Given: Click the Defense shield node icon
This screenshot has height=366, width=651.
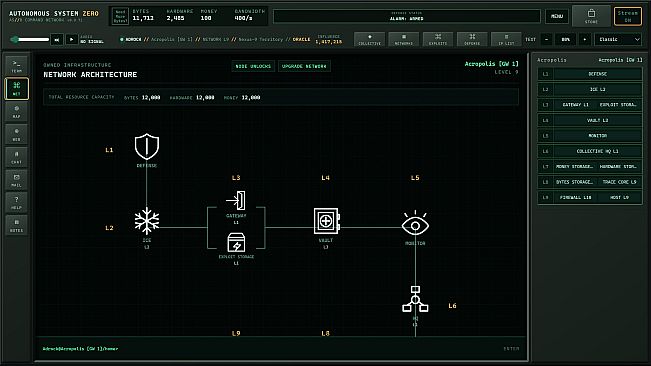Looking at the screenshot, I should tap(147, 146).
